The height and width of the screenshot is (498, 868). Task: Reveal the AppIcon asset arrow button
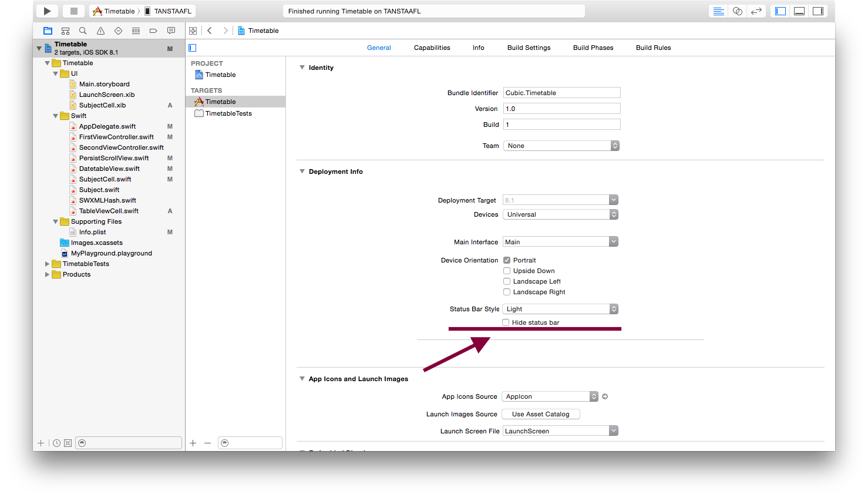pos(605,396)
